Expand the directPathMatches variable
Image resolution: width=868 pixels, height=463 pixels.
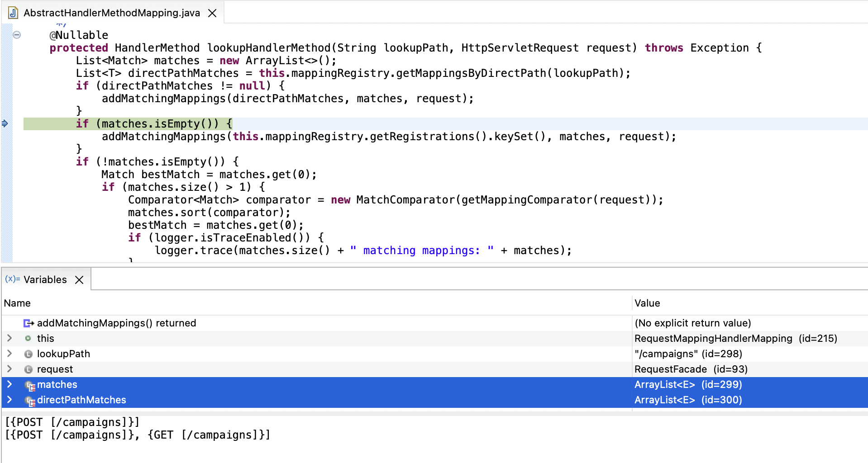pos(10,400)
